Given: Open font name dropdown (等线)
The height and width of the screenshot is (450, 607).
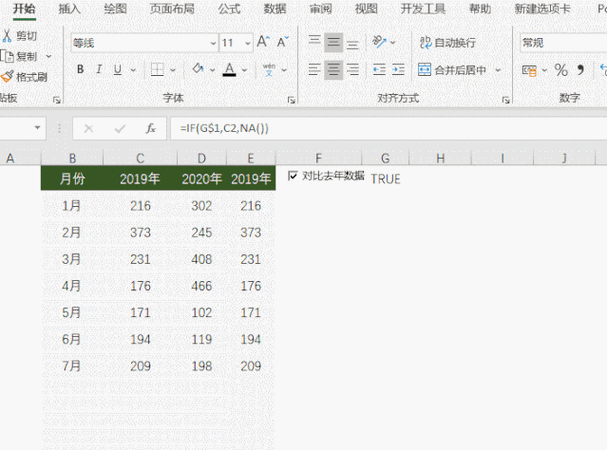Looking at the screenshot, I should [213, 43].
